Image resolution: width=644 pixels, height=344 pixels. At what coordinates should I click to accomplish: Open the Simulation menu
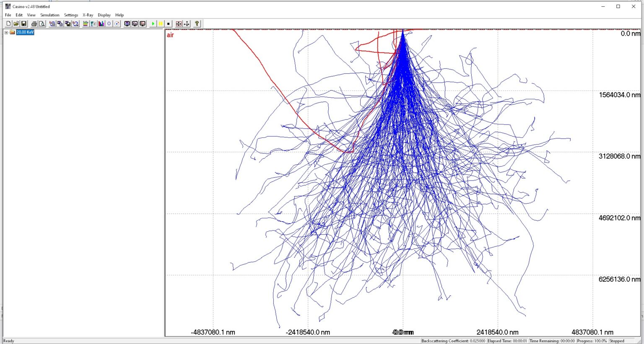[x=49, y=15]
